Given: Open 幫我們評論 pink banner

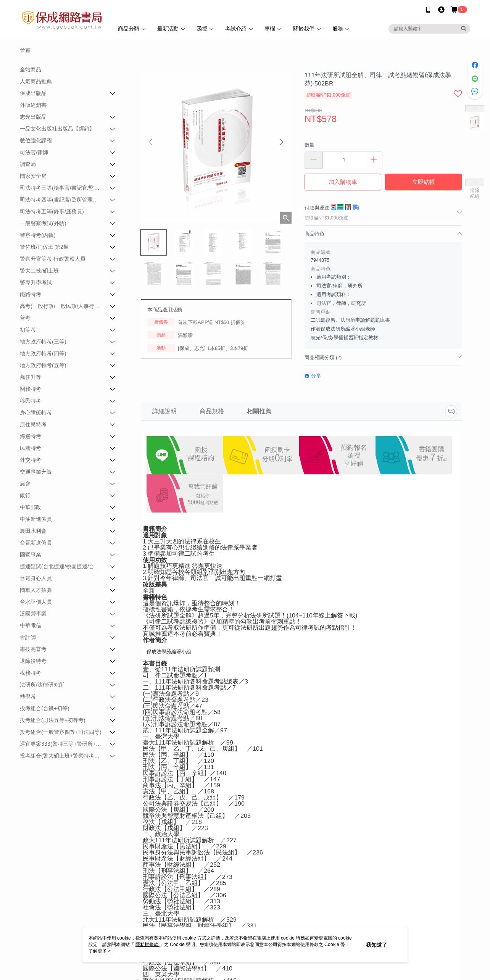Looking at the screenshot, I should pyautogui.click(x=185, y=493).
